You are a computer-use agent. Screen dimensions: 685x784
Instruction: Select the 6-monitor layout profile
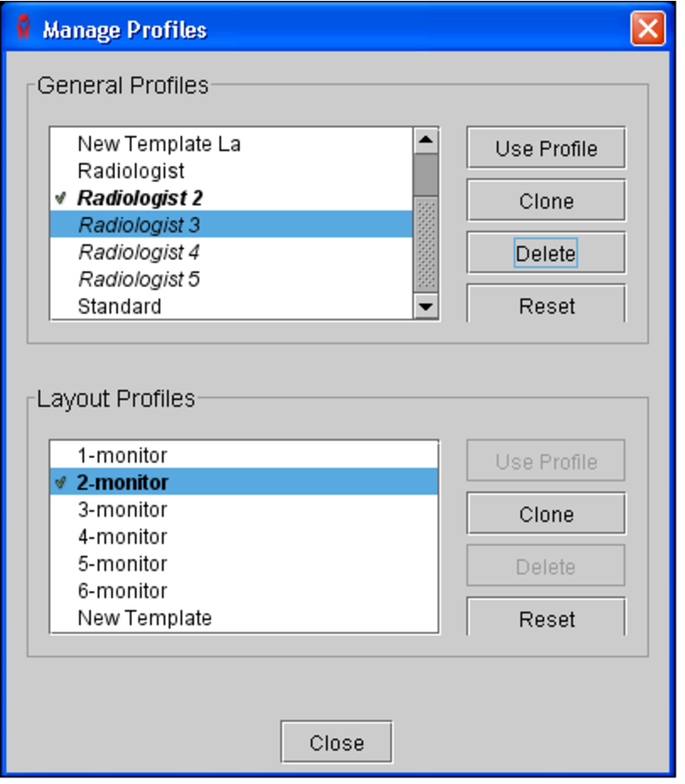(x=122, y=592)
